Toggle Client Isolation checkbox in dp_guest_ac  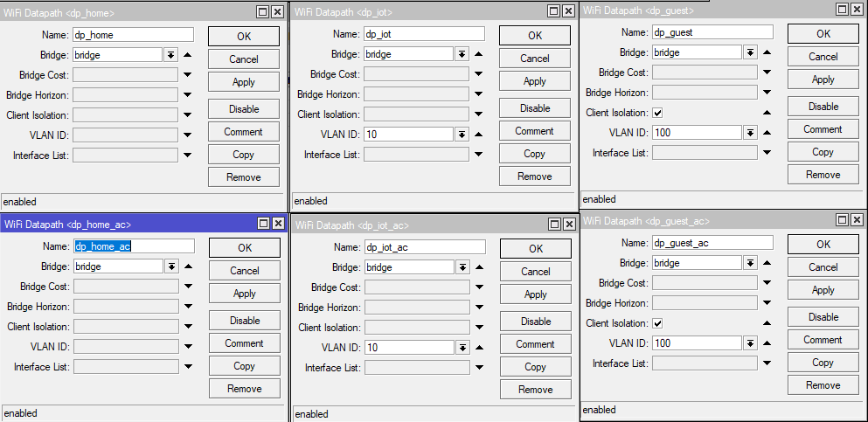(657, 323)
